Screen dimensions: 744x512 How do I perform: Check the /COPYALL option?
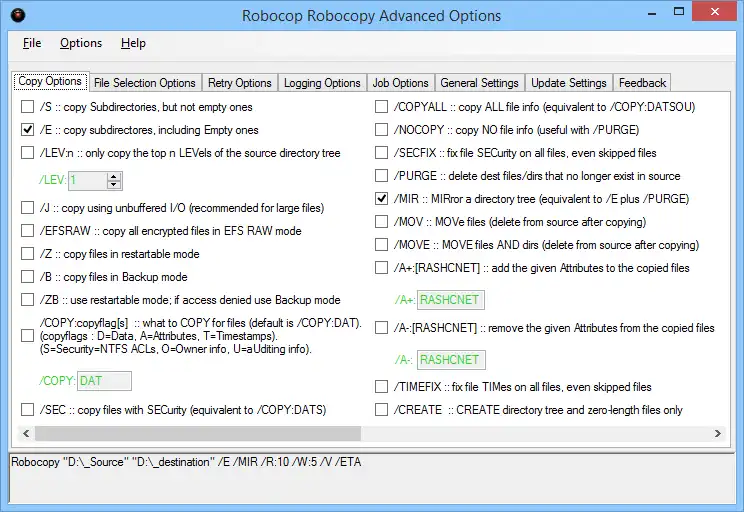[381, 107]
